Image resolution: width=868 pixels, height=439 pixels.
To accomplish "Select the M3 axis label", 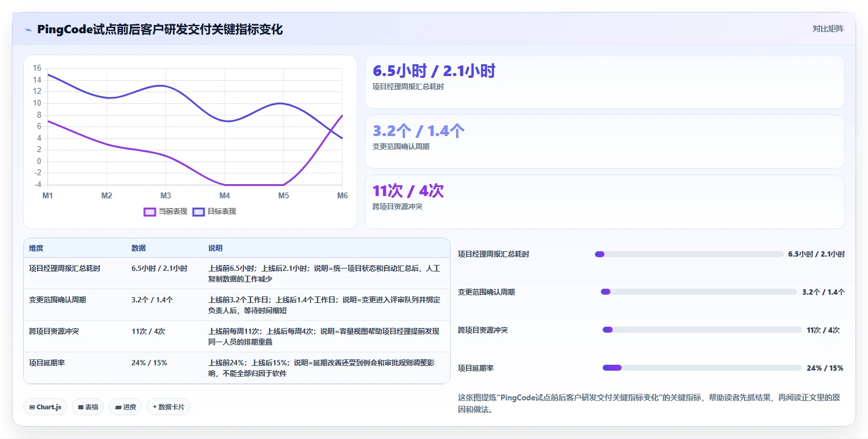I will tap(166, 195).
